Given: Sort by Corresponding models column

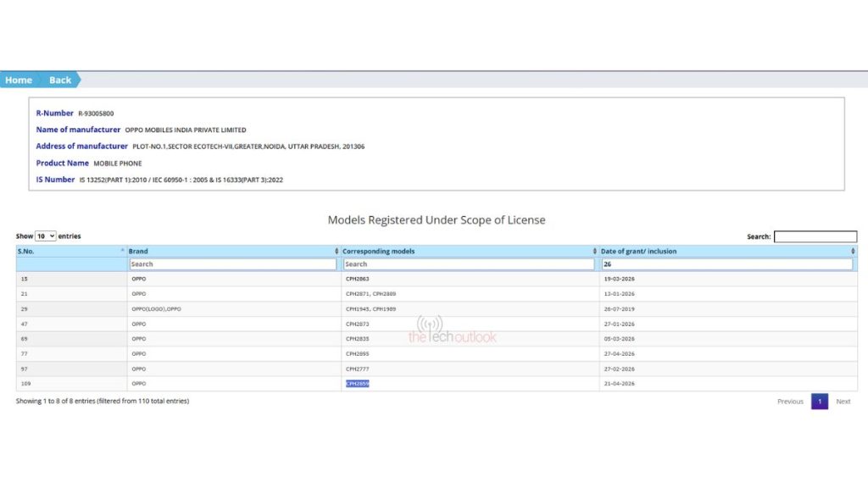Looking at the screenshot, I should (470, 251).
